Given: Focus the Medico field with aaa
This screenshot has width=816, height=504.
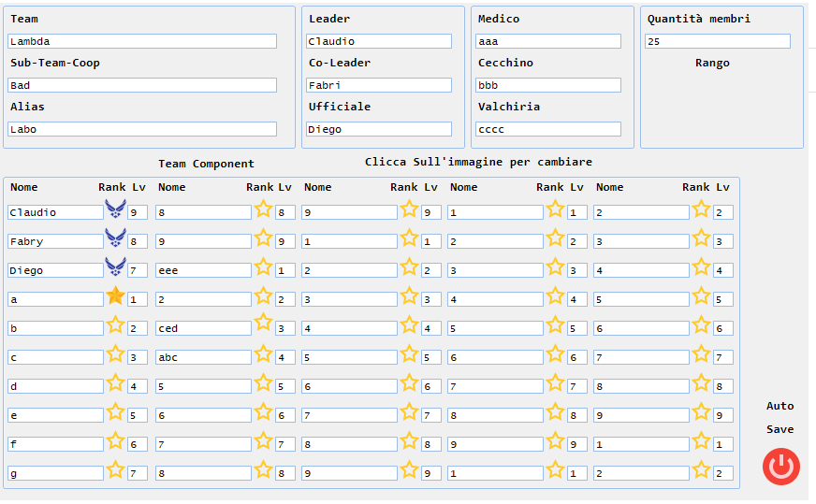Looking at the screenshot, I should click(548, 41).
